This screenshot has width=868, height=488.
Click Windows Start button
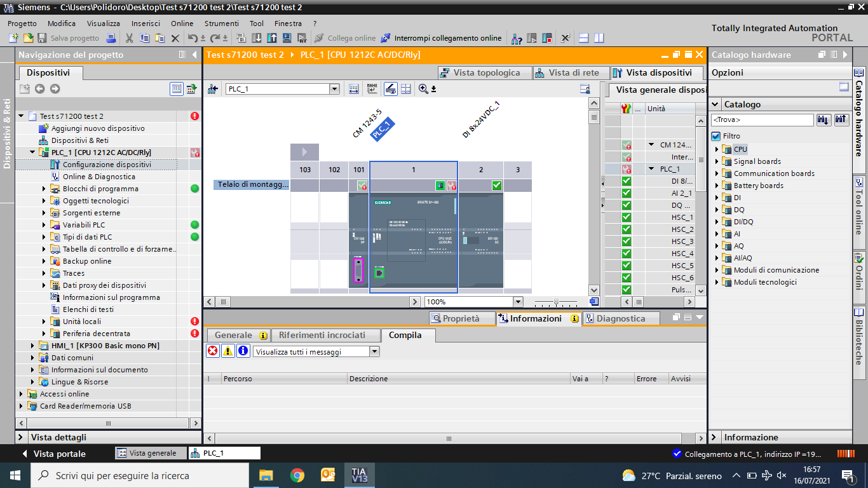(x=15, y=475)
